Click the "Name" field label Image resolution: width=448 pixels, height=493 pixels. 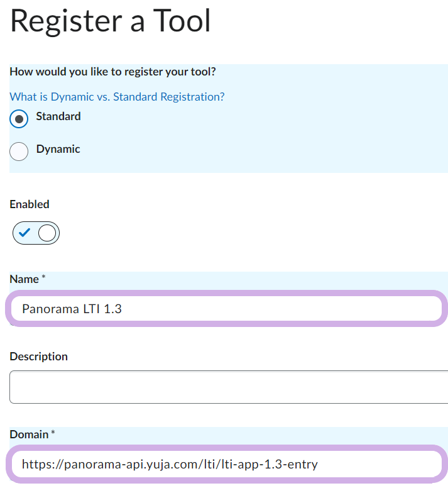(24, 278)
